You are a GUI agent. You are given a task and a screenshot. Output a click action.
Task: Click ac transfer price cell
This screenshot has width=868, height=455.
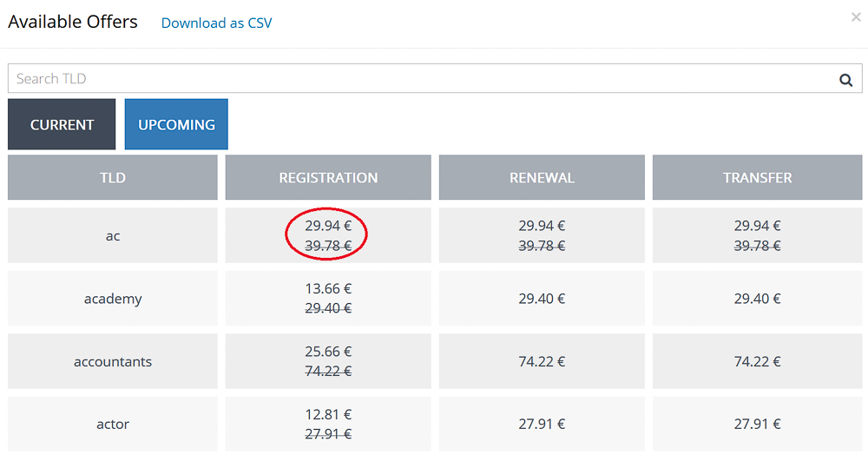(x=757, y=236)
